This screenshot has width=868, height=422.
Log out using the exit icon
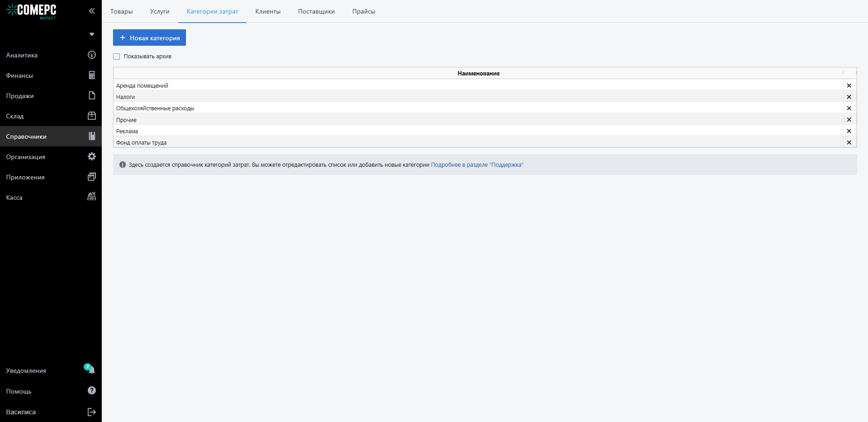tap(91, 412)
